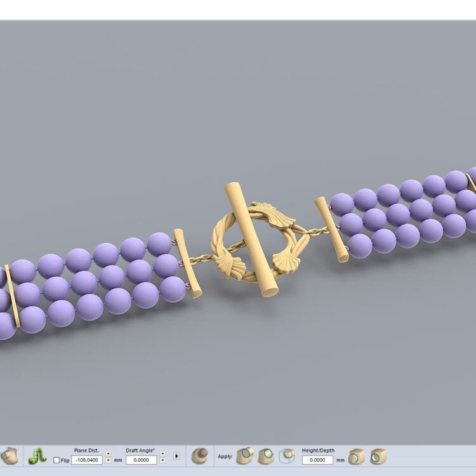Click the raised boss icon right of Height/Depth

(357, 456)
